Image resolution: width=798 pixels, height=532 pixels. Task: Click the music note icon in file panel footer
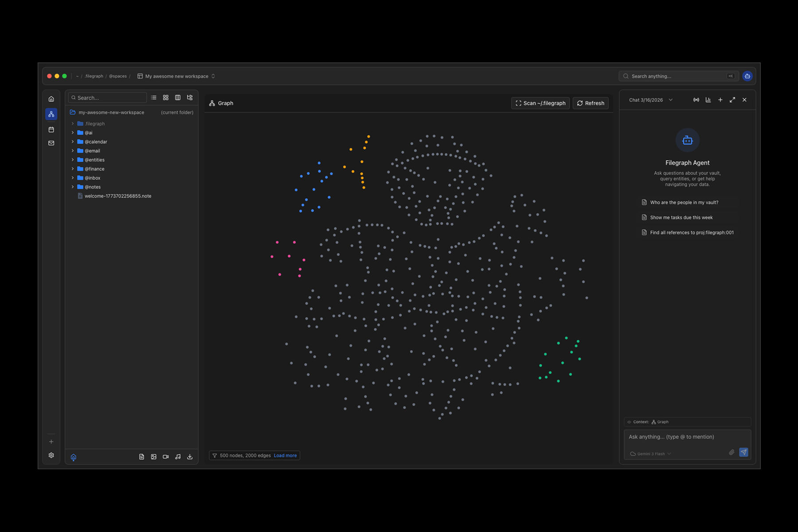178,457
